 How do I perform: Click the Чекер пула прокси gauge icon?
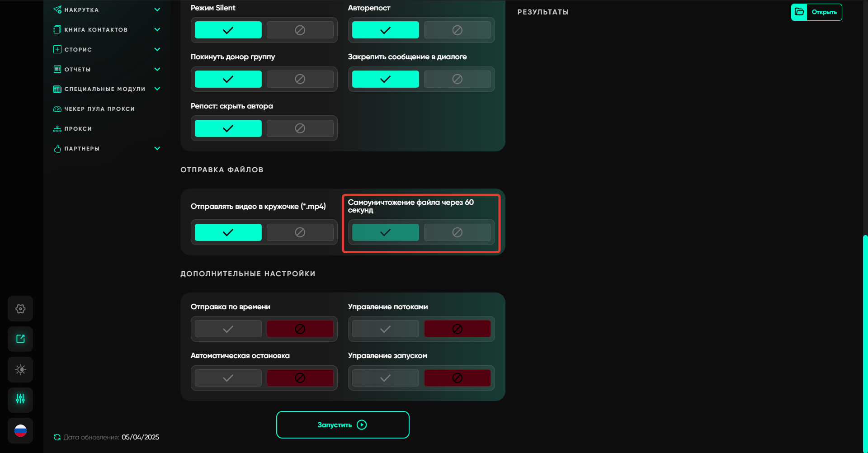pyautogui.click(x=57, y=109)
